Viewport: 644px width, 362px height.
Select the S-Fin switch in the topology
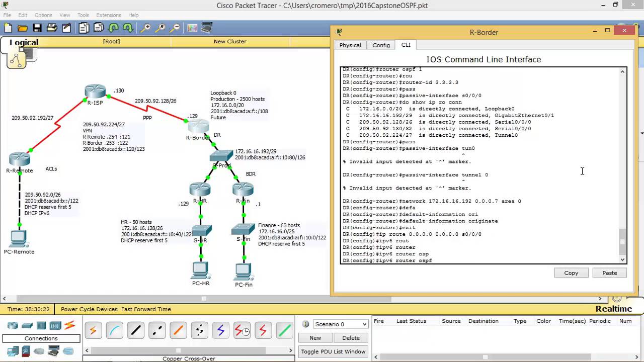244,230
